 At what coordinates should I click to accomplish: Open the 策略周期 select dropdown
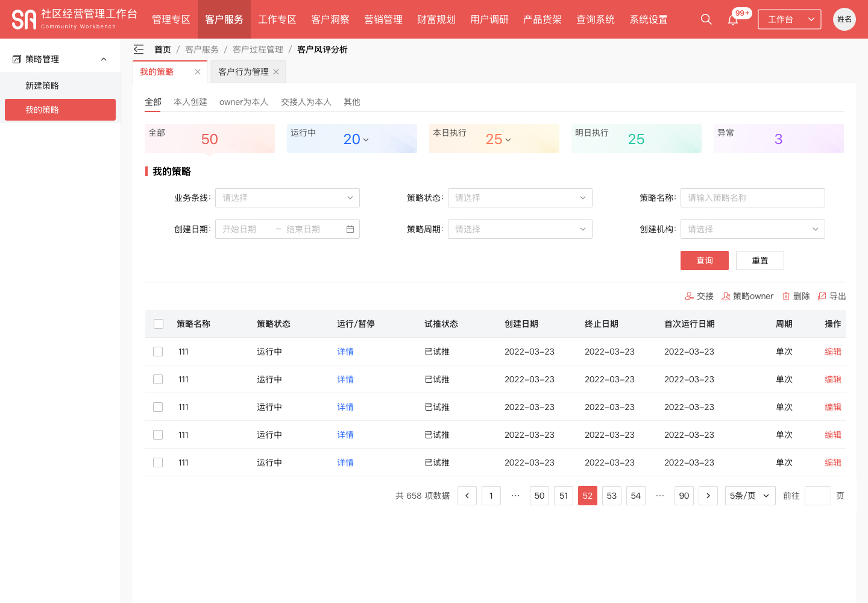[x=520, y=229]
